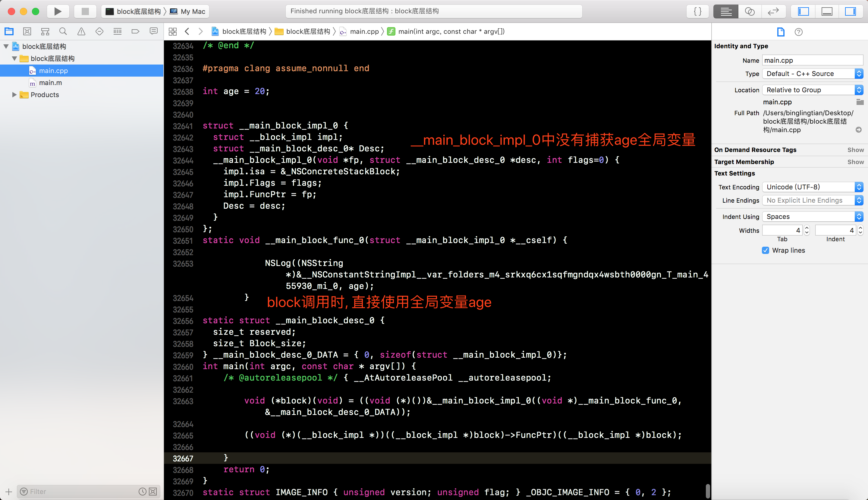Click the Run (play) button
This screenshot has height=500, width=868.
click(58, 11)
